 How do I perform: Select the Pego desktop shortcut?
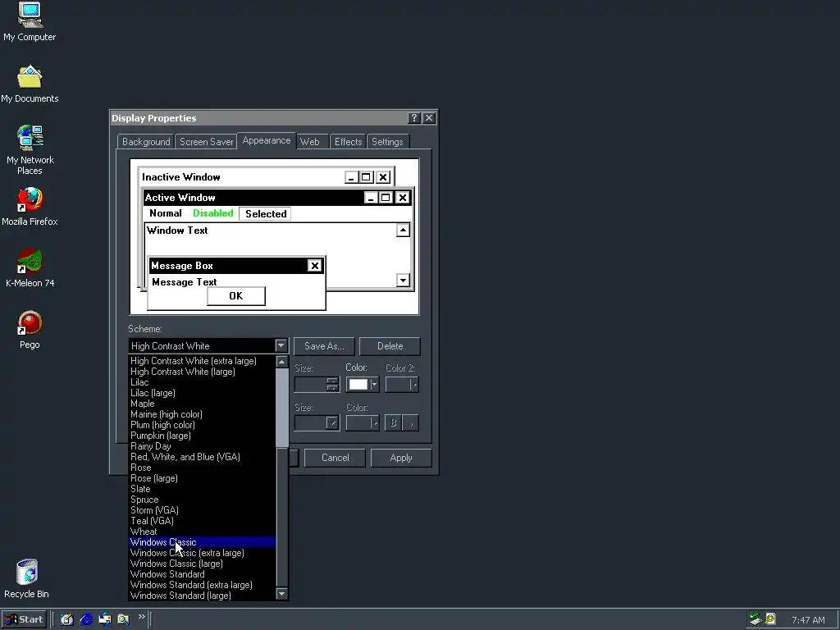coord(30,330)
